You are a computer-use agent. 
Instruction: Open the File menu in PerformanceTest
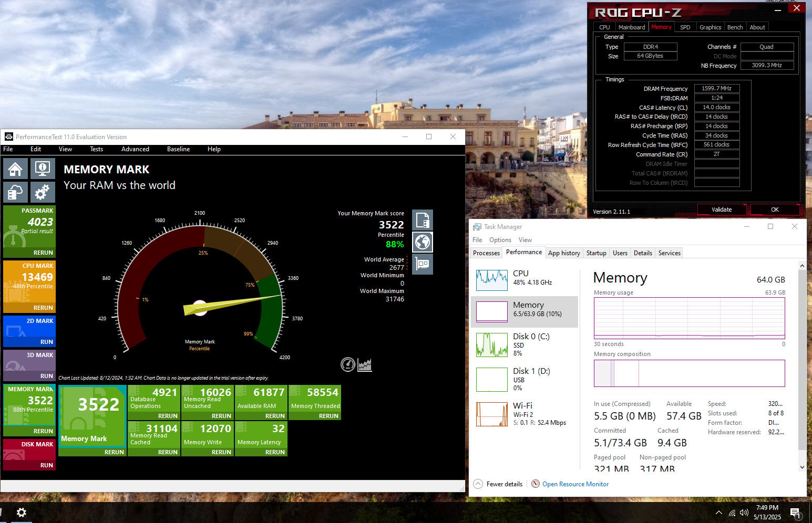[8, 149]
